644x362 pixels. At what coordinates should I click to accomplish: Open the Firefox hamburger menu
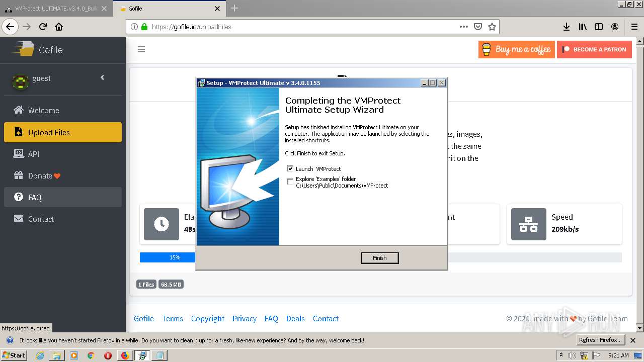tap(634, 27)
